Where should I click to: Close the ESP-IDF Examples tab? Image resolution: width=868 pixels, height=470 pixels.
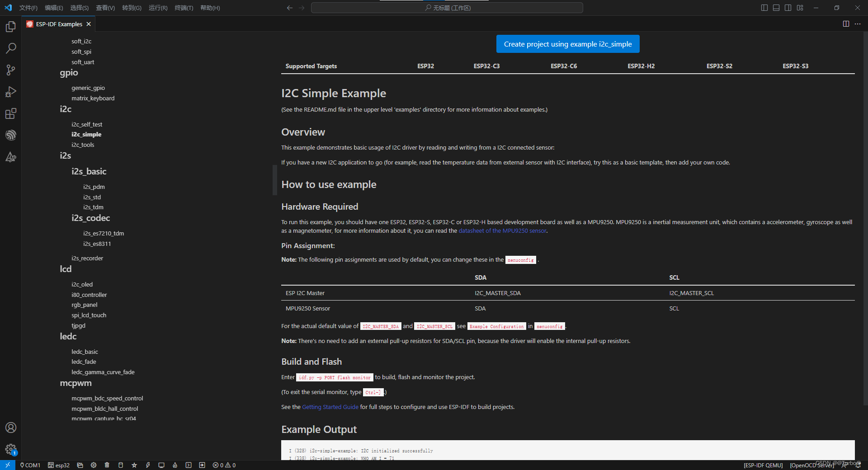[89, 24]
